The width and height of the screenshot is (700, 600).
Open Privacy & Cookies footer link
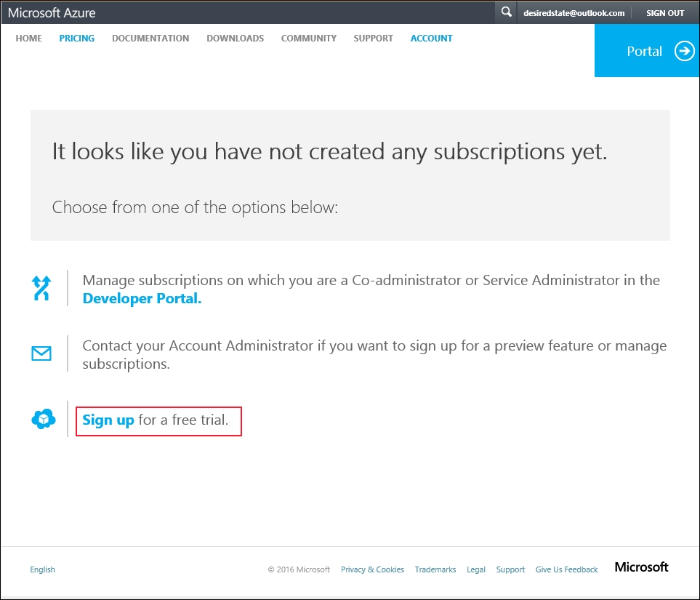[372, 569]
